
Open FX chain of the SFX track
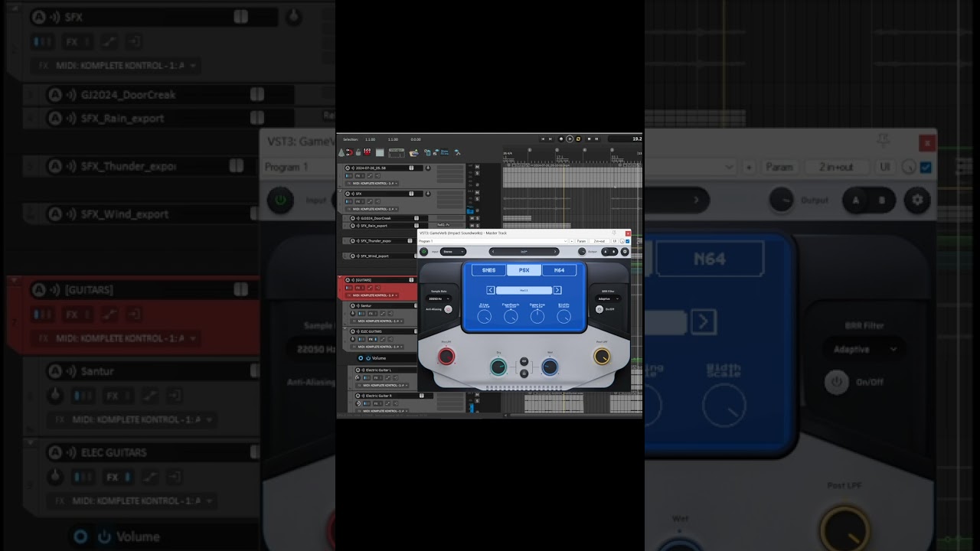tap(358, 201)
